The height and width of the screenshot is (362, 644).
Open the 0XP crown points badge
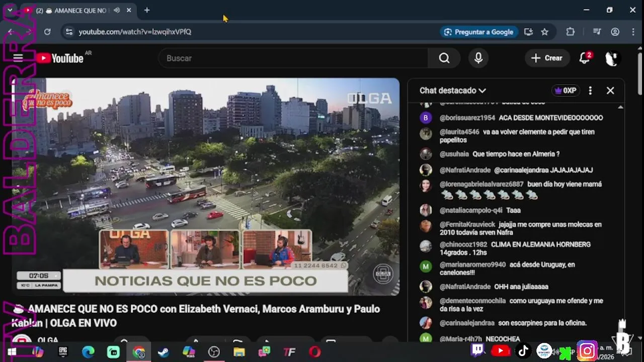pos(566,90)
